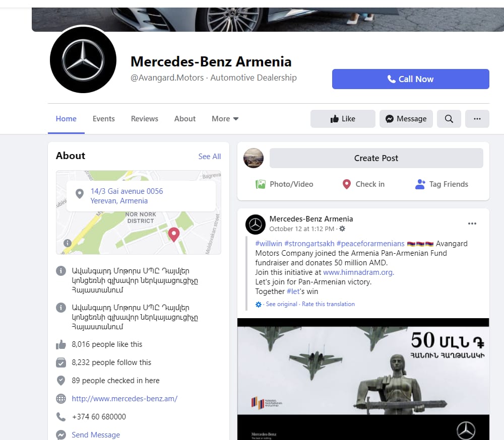The width and height of the screenshot is (504, 440).
Task: Click the red map location pin
Action: pos(173,234)
